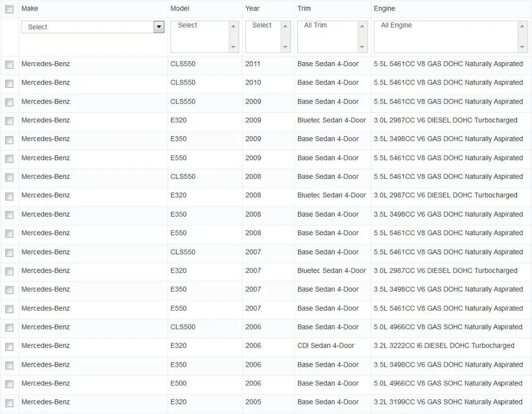Viewport: 532px width, 414px height.
Task: Click CLS500 model cell
Action: coord(183,327)
